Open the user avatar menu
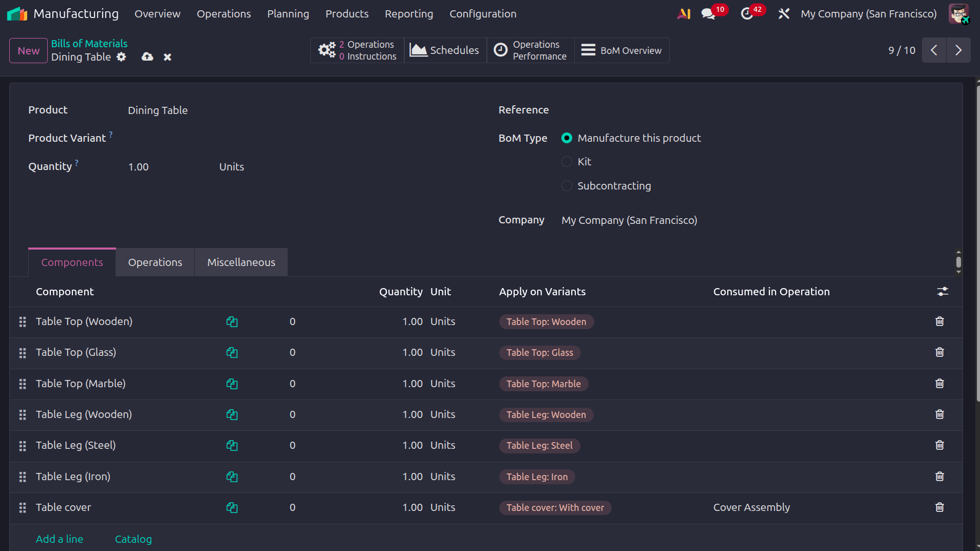The width and height of the screenshot is (980, 551). [958, 14]
